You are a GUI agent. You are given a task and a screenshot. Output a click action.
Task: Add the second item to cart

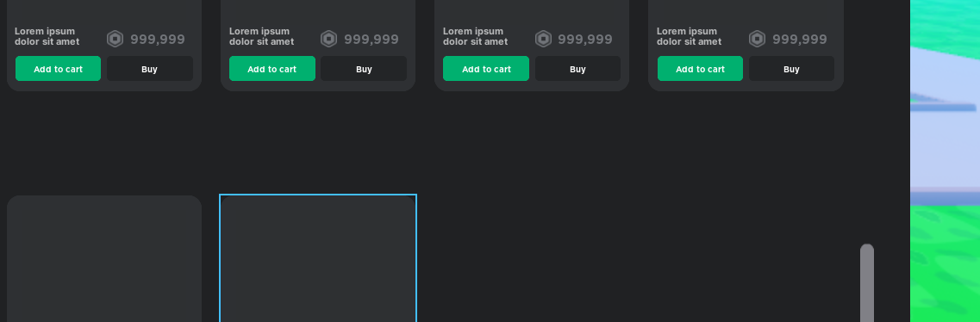[x=272, y=69]
